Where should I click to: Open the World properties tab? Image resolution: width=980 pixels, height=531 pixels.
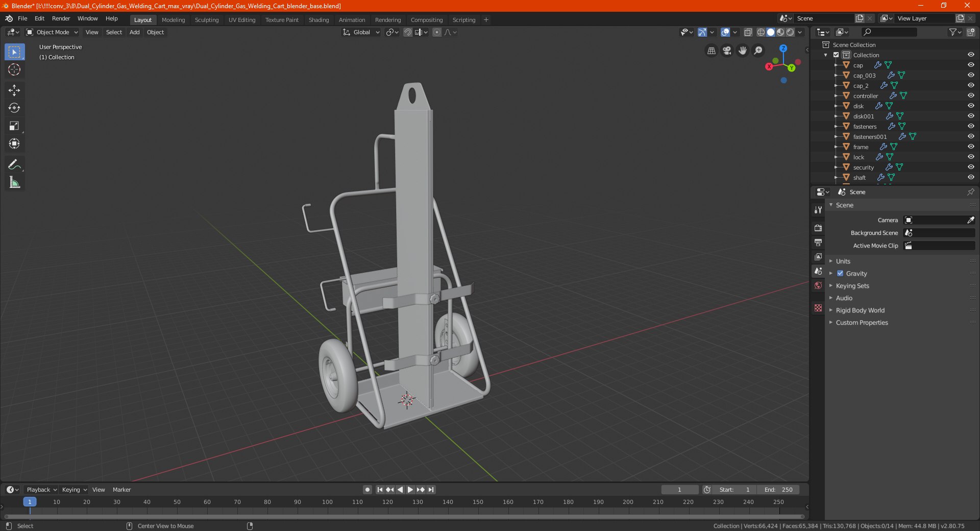[818, 285]
